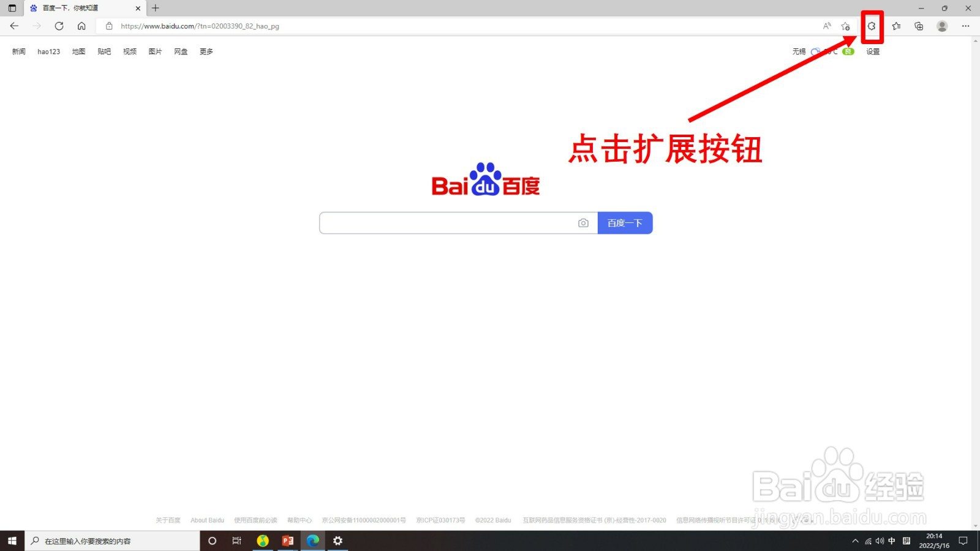Open the 设置 menu on Baidu
The height and width of the screenshot is (551, 980).
[x=873, y=51]
